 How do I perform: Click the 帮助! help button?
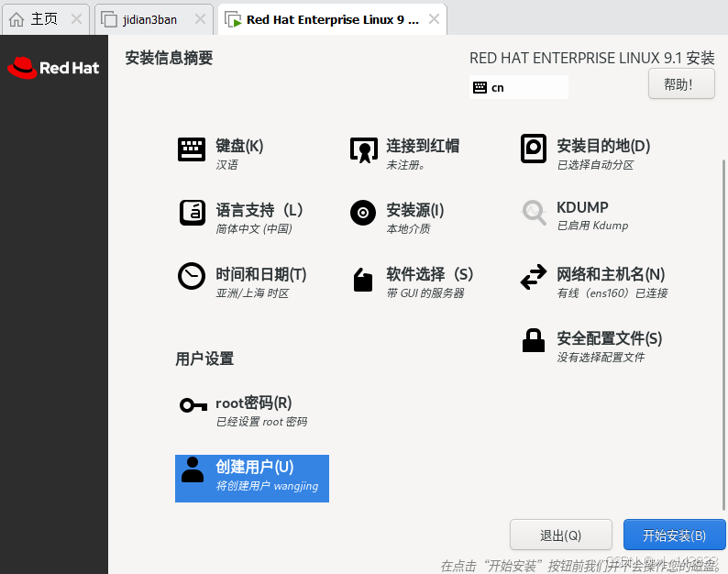coord(681,84)
